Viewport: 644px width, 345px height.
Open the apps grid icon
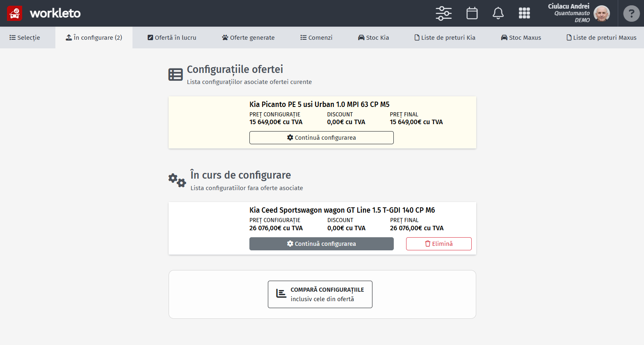(x=524, y=13)
